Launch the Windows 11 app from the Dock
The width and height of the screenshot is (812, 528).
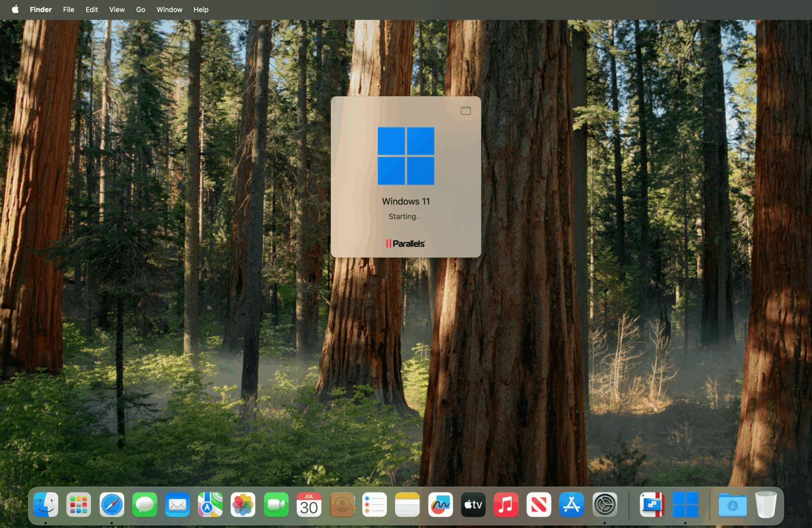(x=686, y=504)
